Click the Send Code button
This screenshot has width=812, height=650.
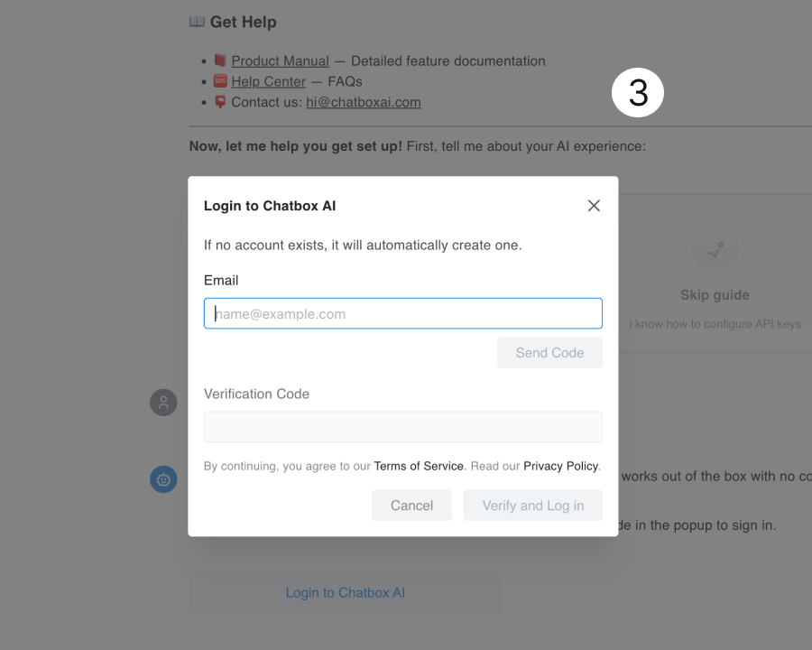pyautogui.click(x=549, y=352)
